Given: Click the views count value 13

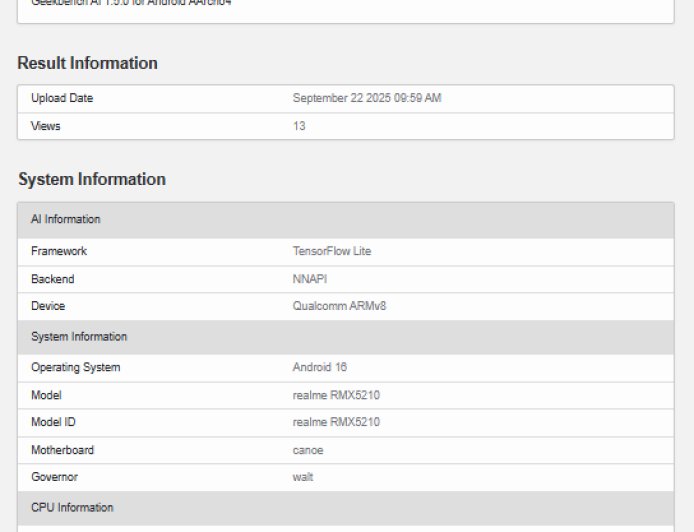Looking at the screenshot, I should [299, 127].
